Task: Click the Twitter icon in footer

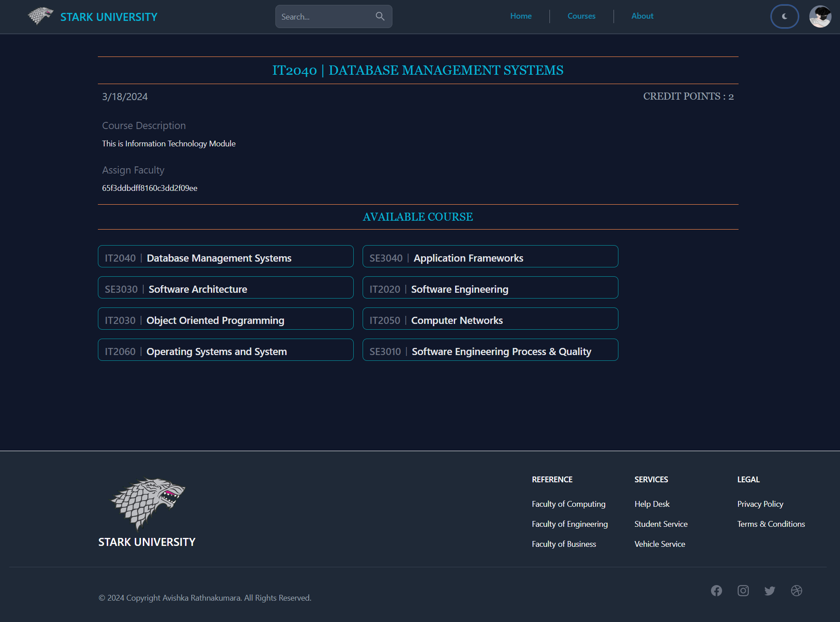Action: coord(770,591)
